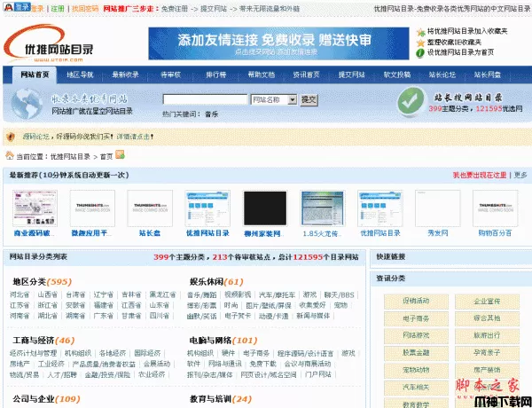This screenshot has height=408, width=532.
Task: Click the 促销活动 news category button
Action: point(416,301)
